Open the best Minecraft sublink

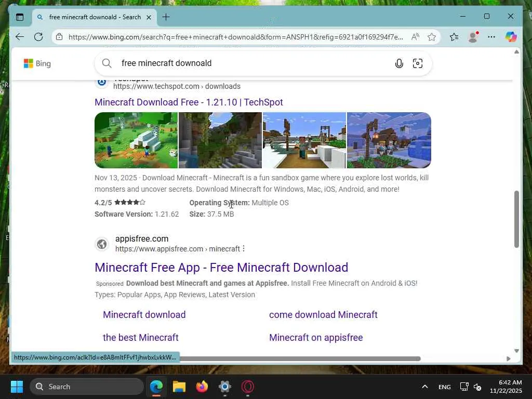click(140, 338)
